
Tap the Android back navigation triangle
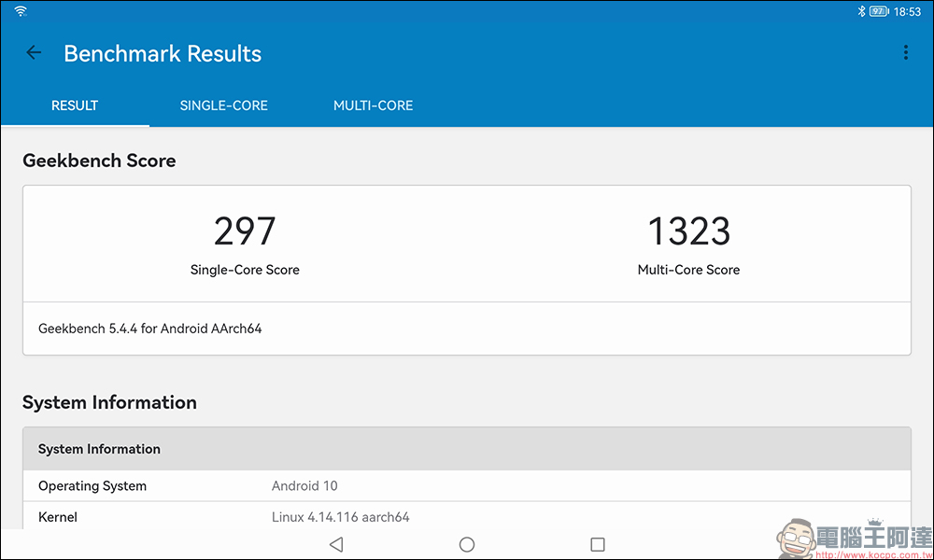(336, 544)
